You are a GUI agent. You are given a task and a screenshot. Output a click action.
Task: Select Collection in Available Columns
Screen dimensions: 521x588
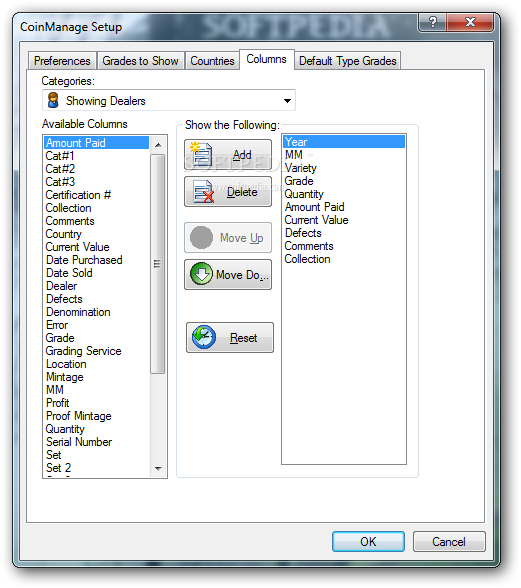coord(96,208)
